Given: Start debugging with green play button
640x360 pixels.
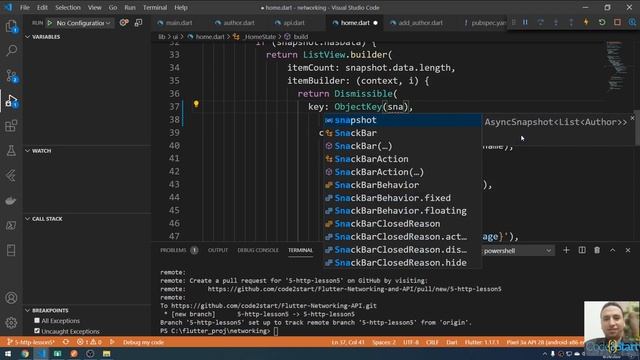Looking at the screenshot, I should (x=50, y=23).
